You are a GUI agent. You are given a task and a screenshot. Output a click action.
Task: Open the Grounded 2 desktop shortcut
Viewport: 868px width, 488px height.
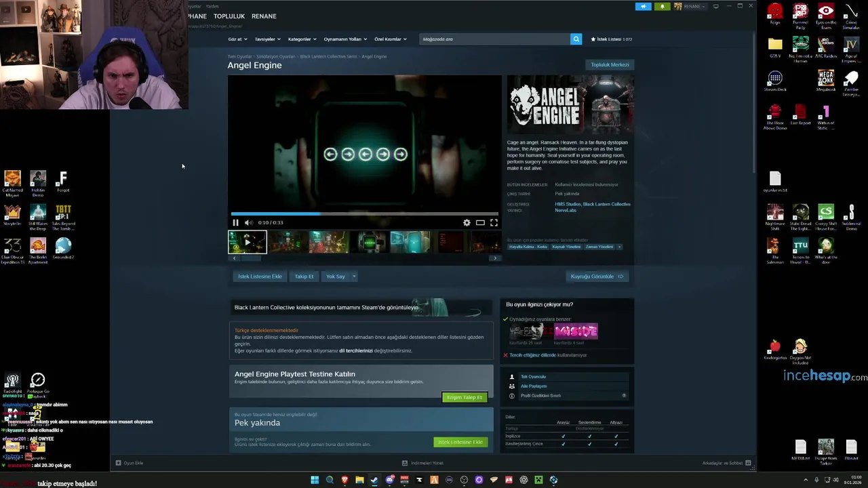[63, 248]
